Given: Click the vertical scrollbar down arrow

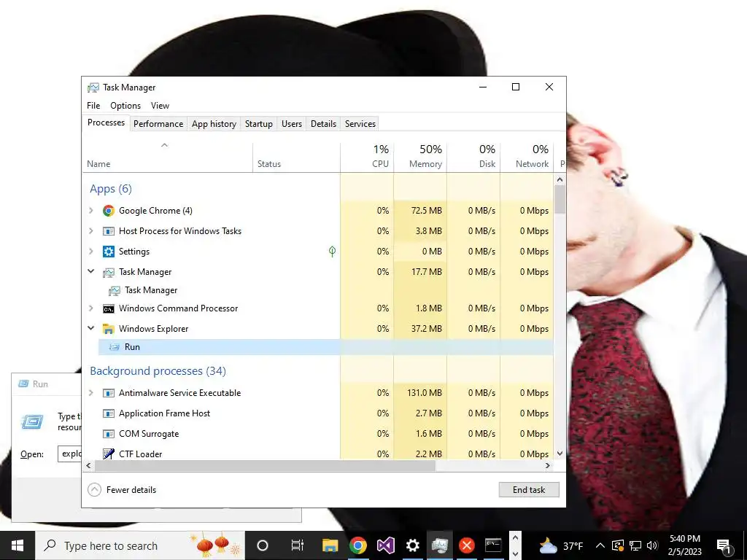Looking at the screenshot, I should [560, 454].
